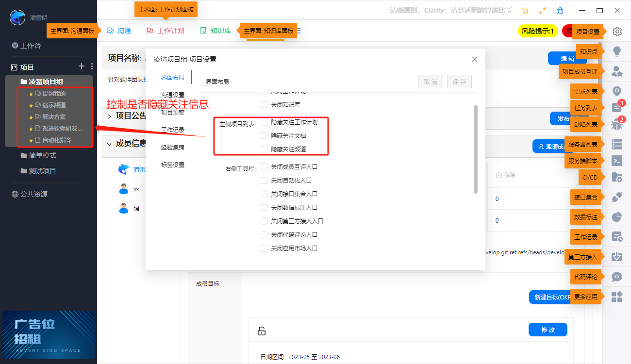Enable 关闭知识库 option
631x364 pixels.
(264, 103)
